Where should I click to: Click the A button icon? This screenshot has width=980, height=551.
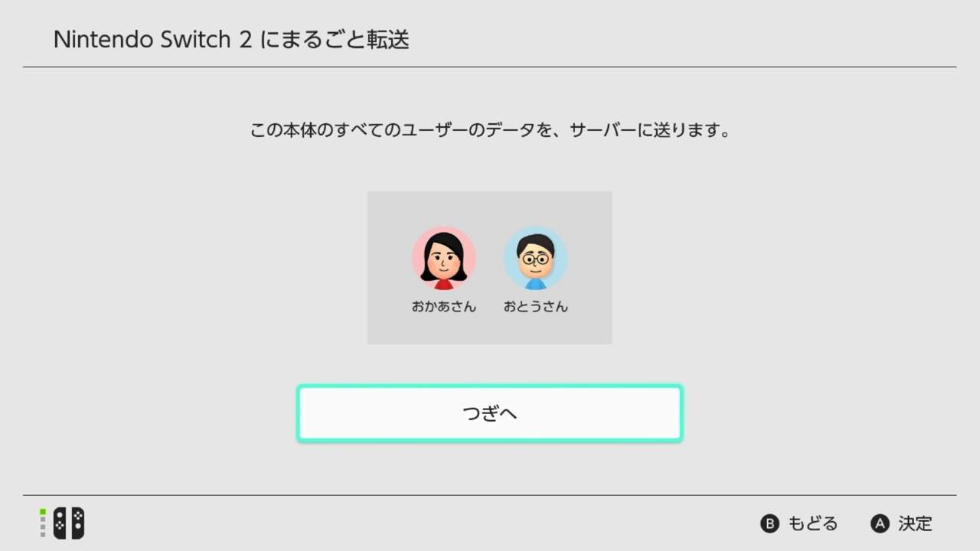point(880,523)
